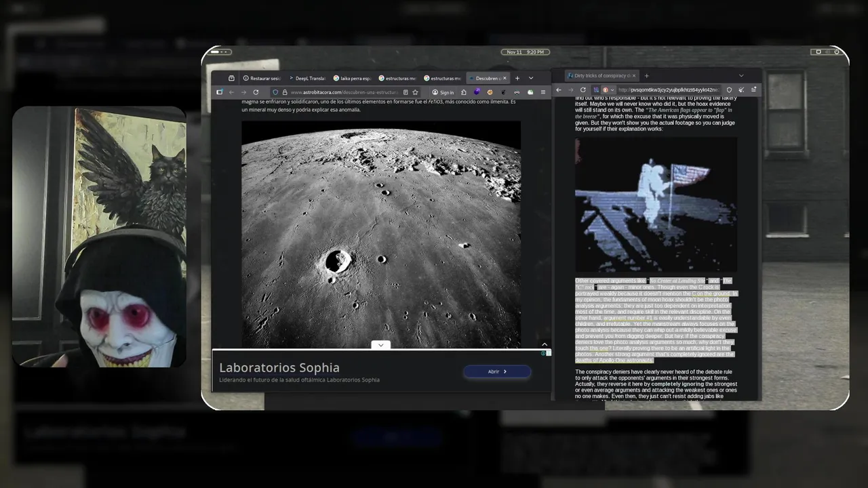Click Sign in on the Firefox toolbar

(x=443, y=92)
